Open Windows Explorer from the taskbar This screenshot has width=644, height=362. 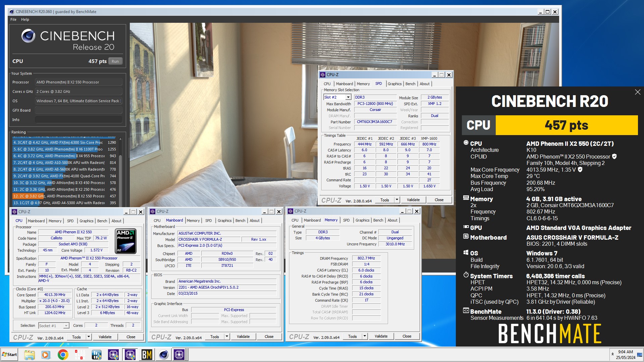coord(30,355)
